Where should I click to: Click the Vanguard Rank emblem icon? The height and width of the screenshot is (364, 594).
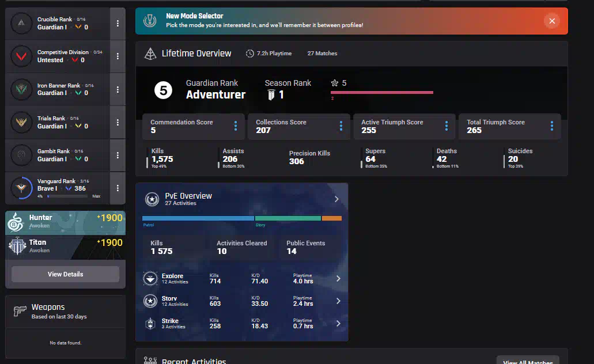point(21,188)
